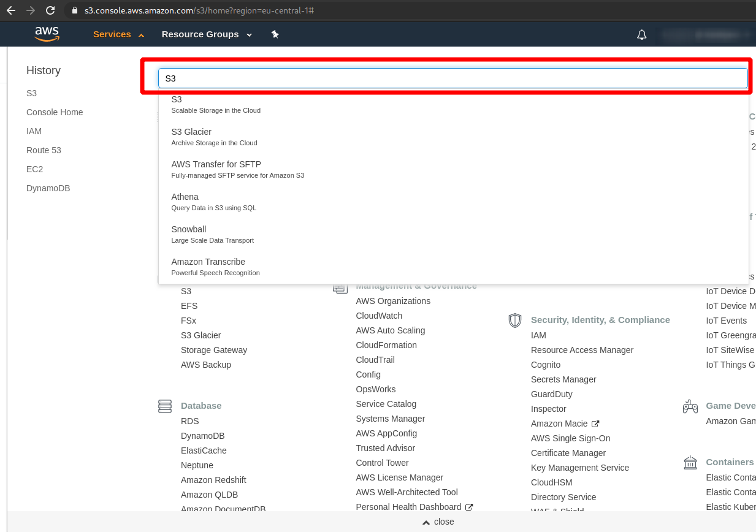The height and width of the screenshot is (532, 756).
Task: Open Systems Manager
Action: click(x=390, y=419)
